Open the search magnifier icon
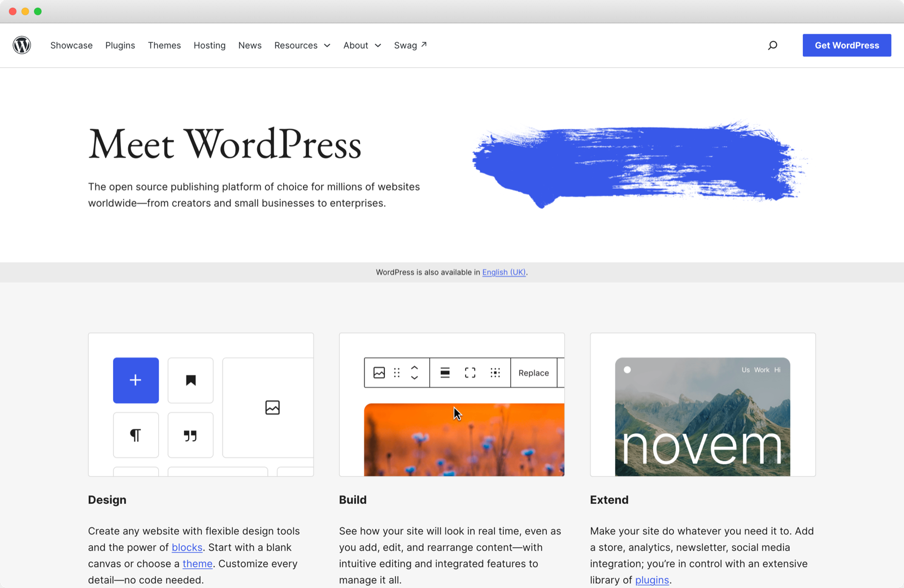This screenshot has height=588, width=904. tap(772, 45)
